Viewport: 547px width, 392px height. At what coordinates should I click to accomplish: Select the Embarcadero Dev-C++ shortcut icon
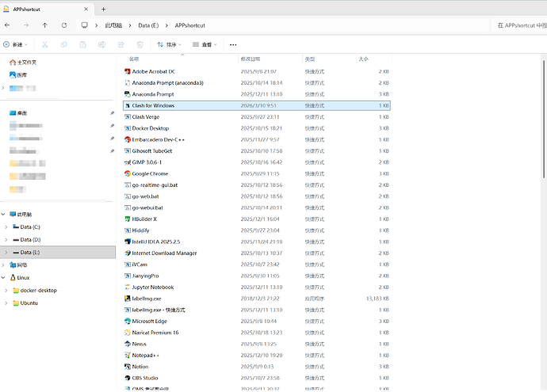(128, 139)
